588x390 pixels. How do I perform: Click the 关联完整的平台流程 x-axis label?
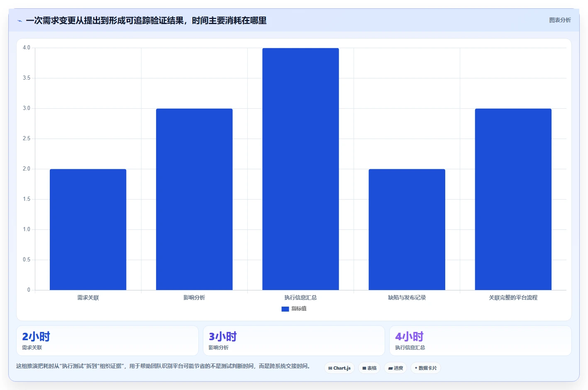coord(513,297)
